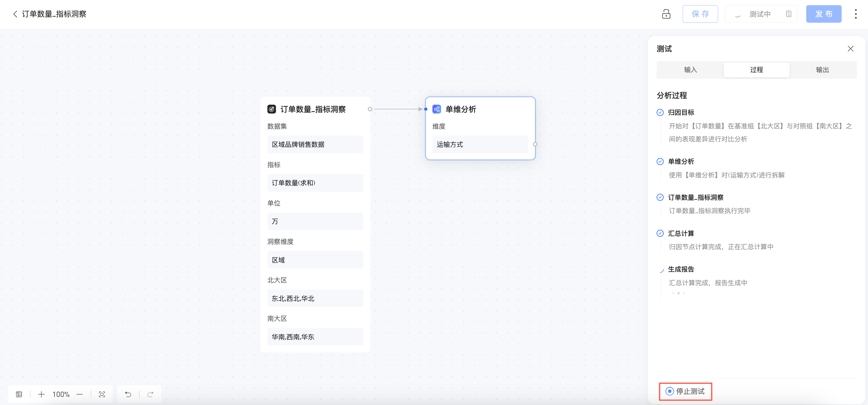
Task: Zoom out with the minus icon
Action: [x=80, y=394]
